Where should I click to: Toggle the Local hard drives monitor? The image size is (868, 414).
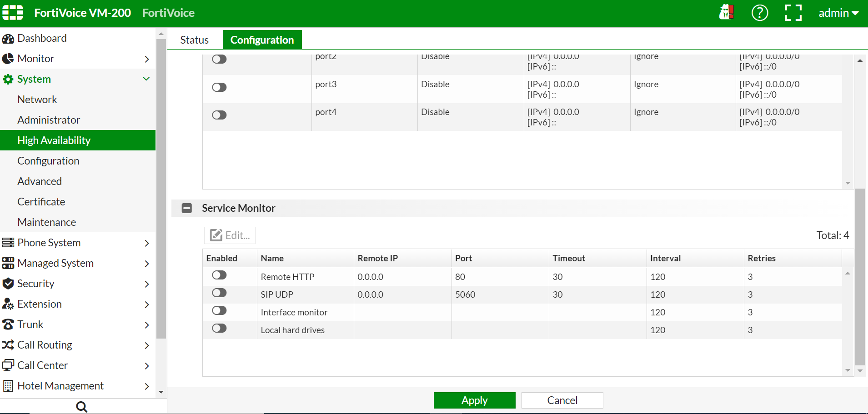click(219, 328)
